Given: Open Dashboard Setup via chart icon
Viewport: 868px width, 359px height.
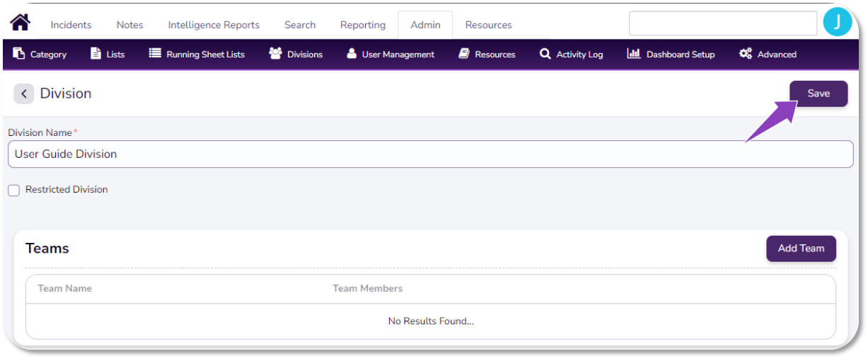Looking at the screenshot, I should pyautogui.click(x=634, y=54).
